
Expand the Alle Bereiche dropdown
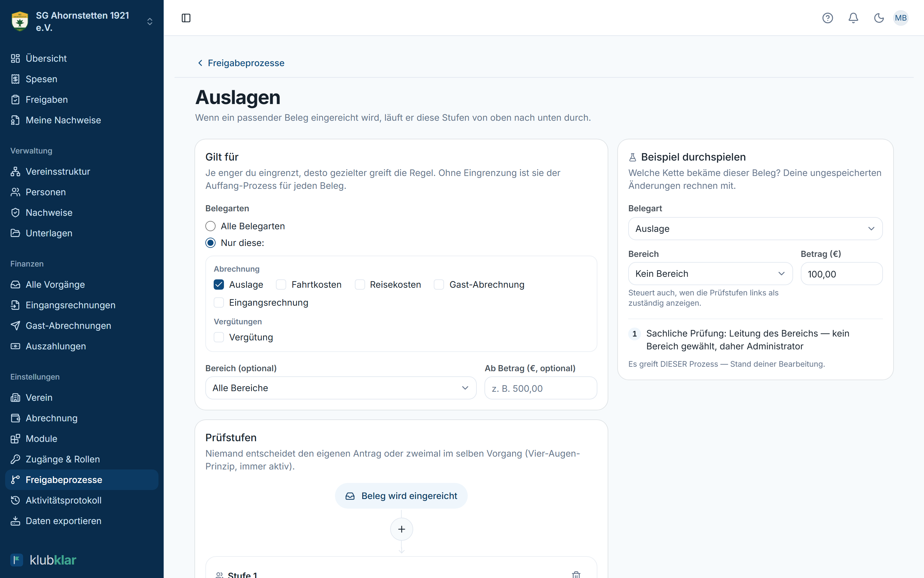(x=341, y=388)
